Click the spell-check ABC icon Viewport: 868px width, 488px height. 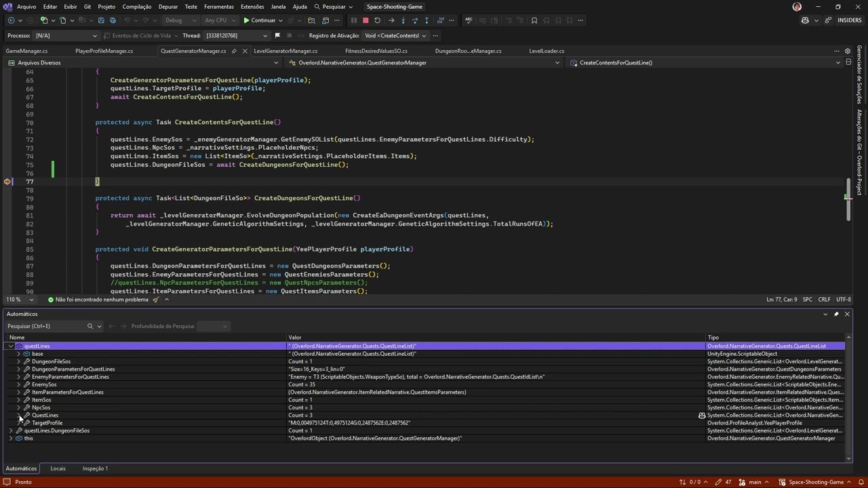[x=469, y=20]
